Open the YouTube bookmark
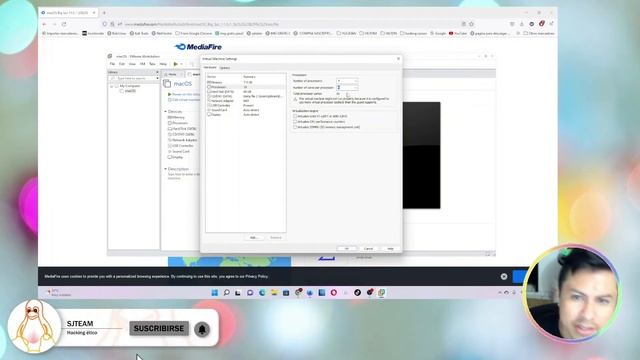This screenshot has height=360, width=640. (x=458, y=33)
